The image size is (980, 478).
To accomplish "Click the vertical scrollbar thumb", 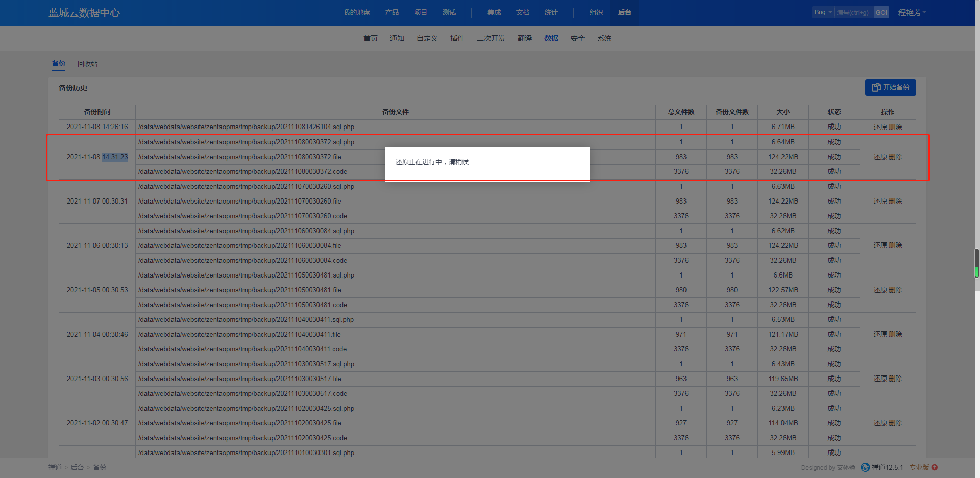I will pos(976,263).
